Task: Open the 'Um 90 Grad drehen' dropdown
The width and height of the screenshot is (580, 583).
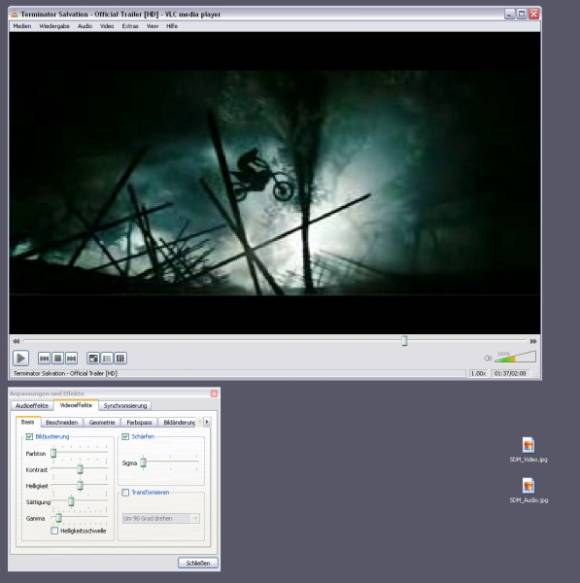Action: click(x=161, y=518)
